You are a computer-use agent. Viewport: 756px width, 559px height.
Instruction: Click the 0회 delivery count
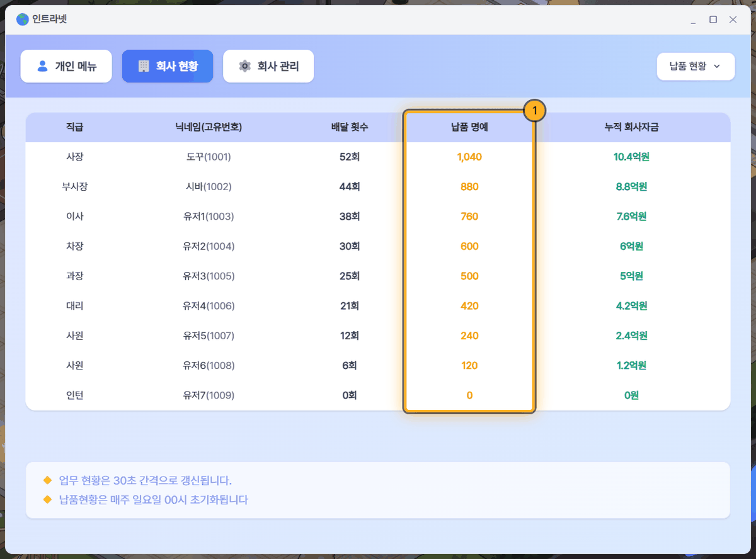(350, 395)
